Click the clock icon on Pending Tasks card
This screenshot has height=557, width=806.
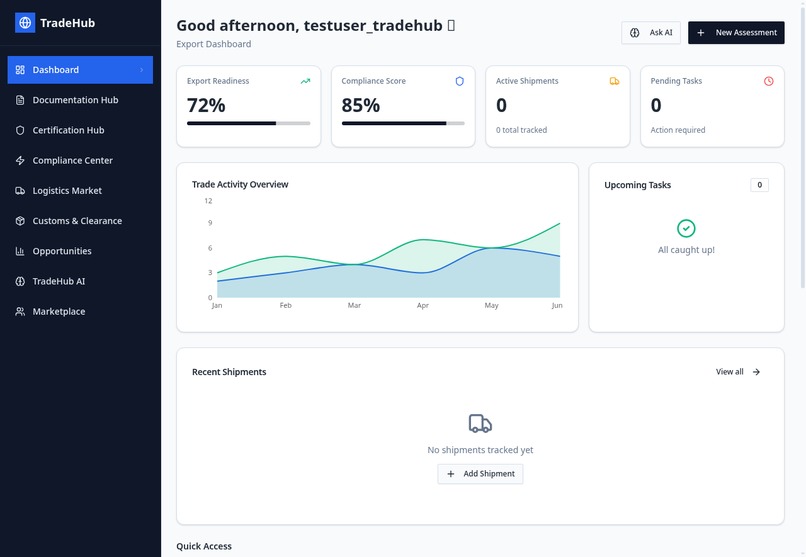pos(768,81)
